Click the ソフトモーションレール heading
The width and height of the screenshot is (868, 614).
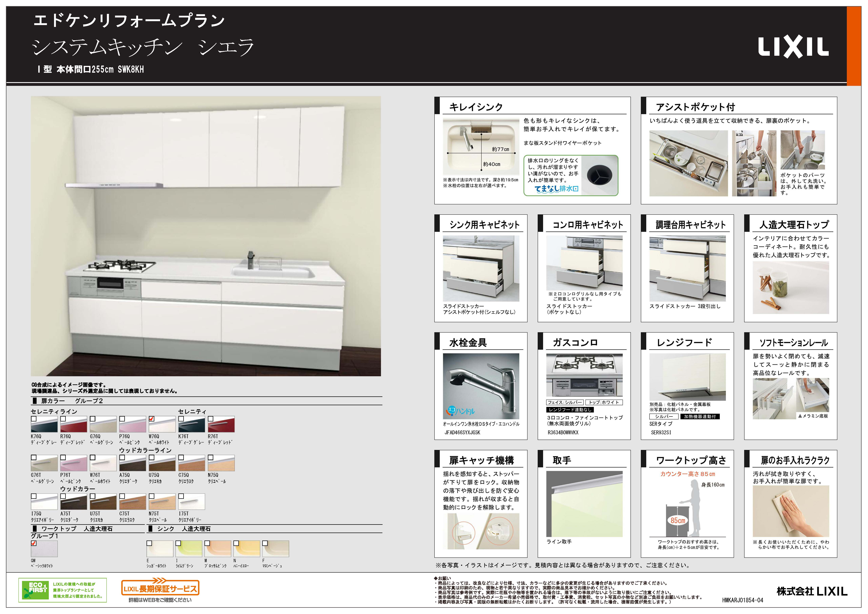793,343
